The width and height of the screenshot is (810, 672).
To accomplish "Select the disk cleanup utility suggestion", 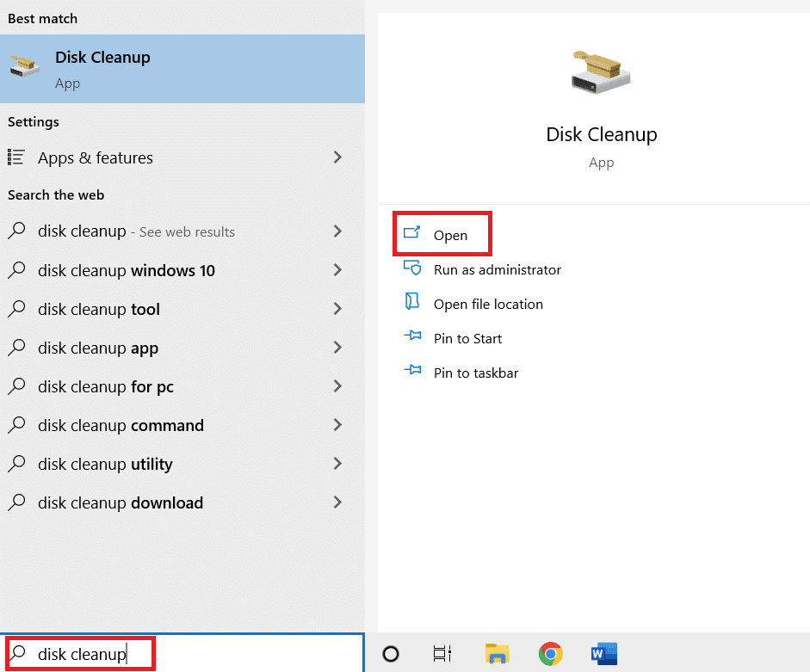I will (107, 464).
